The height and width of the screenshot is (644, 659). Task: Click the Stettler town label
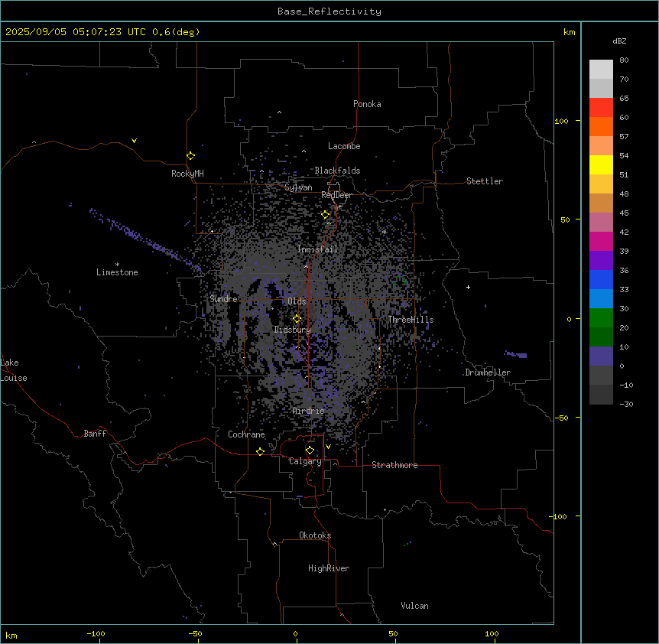[x=485, y=181]
